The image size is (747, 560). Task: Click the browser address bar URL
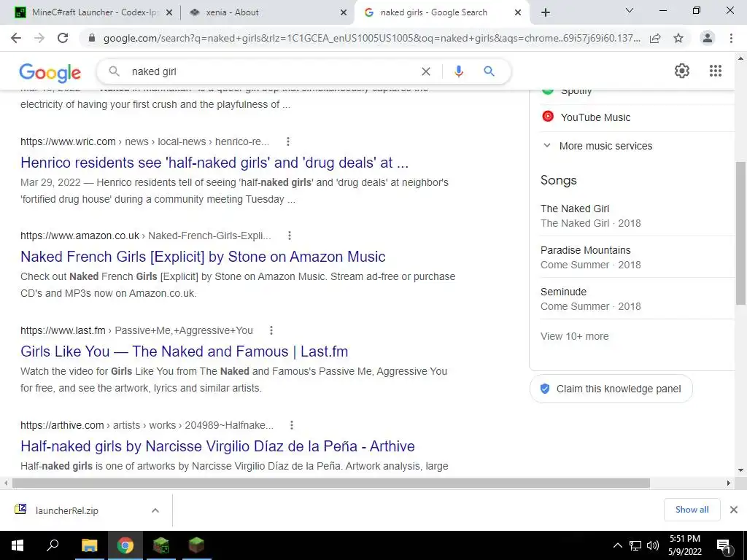371,38
